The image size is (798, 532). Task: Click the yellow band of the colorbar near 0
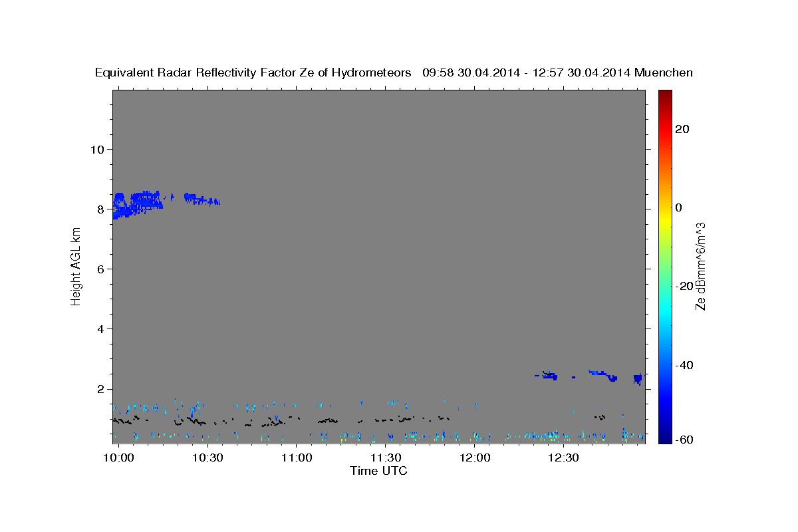664,219
